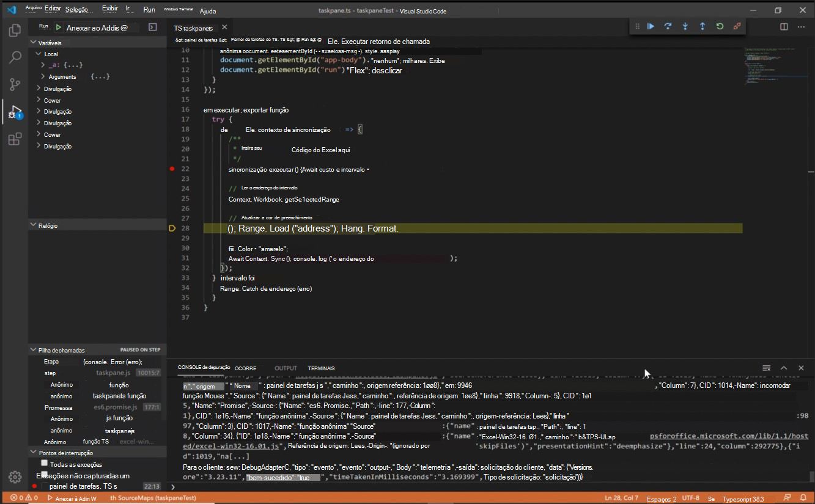Toggle the breakpoint dot on line 22
The image size is (815, 504).
172,169
